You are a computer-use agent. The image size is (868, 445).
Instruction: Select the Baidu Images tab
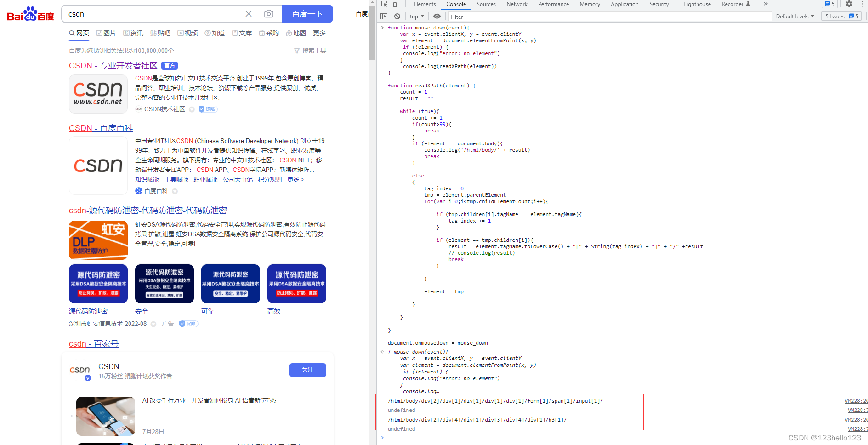106,33
